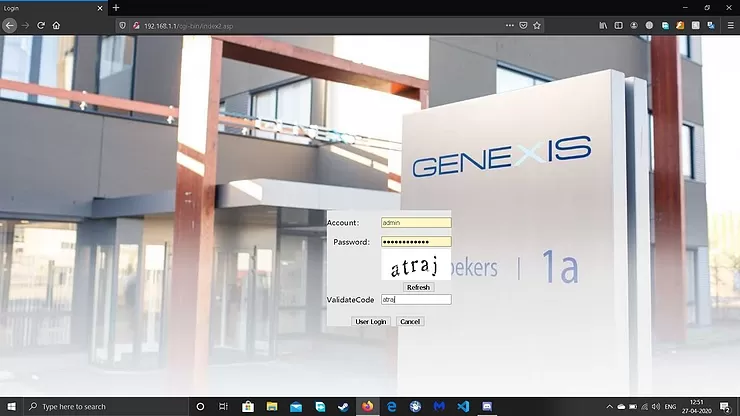Open Discord from taskbar
Viewport: 740px width, 416px height.
[487, 407]
